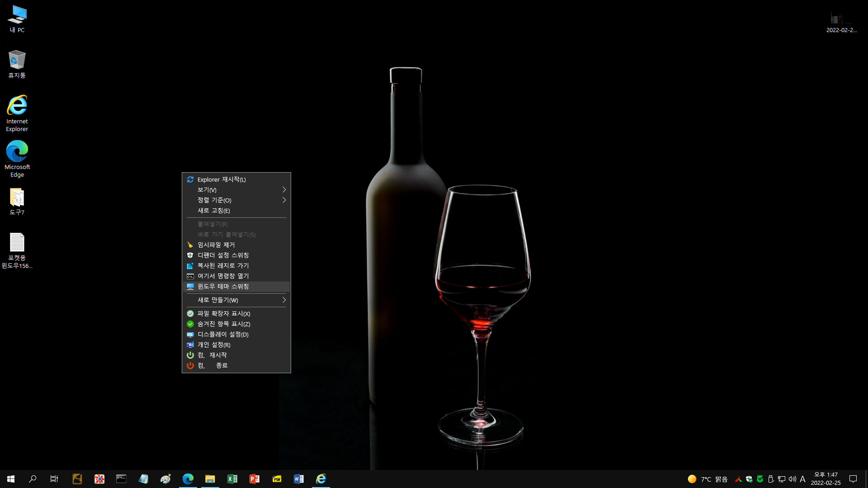Launch the paint palette taskbar icon

[x=165, y=479]
